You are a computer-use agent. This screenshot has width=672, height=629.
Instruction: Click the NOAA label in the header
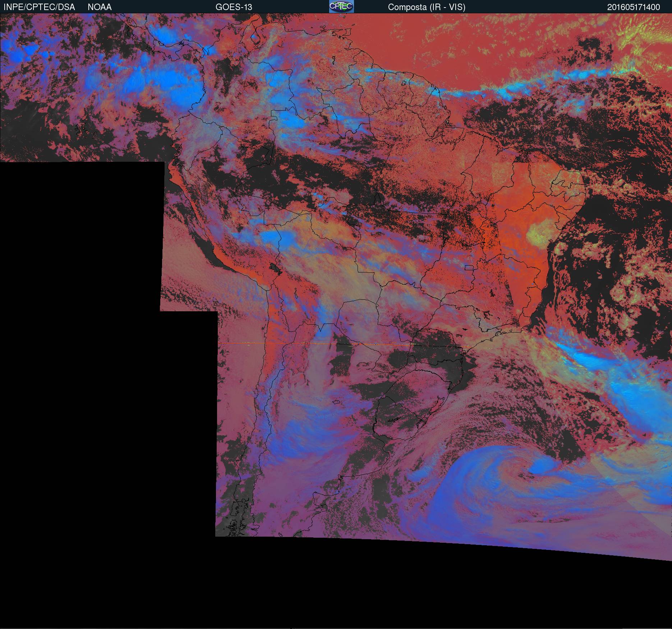(100, 7)
